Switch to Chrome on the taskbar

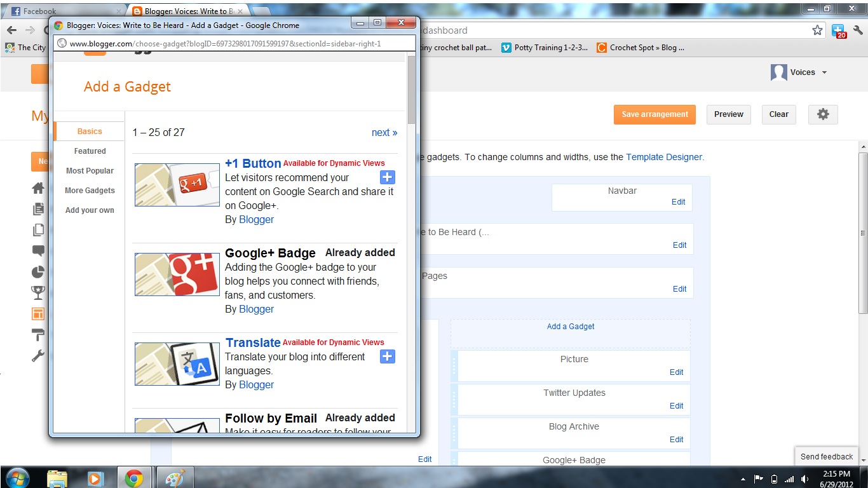(134, 478)
